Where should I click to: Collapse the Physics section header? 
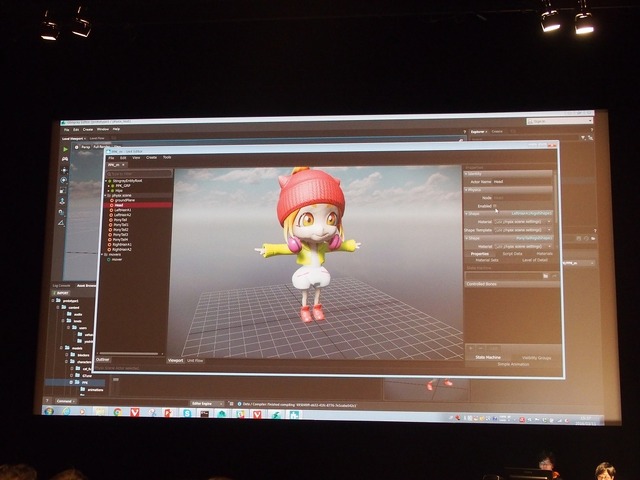pyautogui.click(x=508, y=190)
